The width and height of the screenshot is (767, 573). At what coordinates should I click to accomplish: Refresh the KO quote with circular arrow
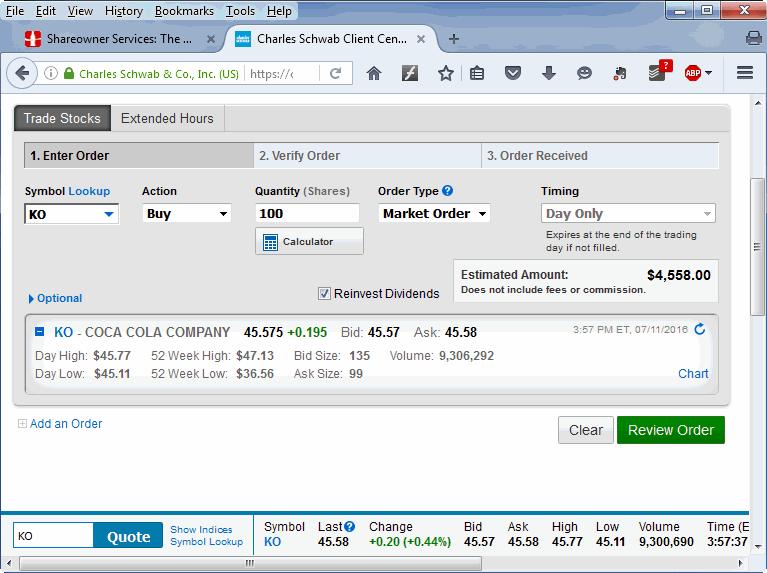click(700, 329)
